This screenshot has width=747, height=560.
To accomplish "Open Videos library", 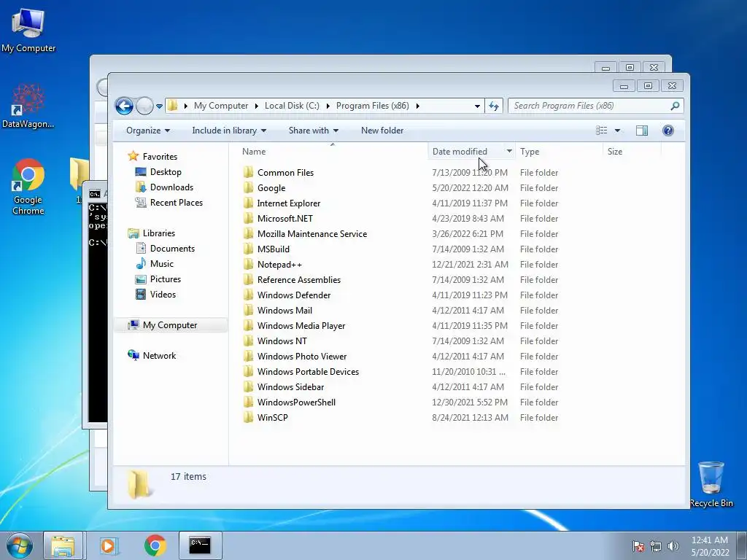I will [x=163, y=295].
